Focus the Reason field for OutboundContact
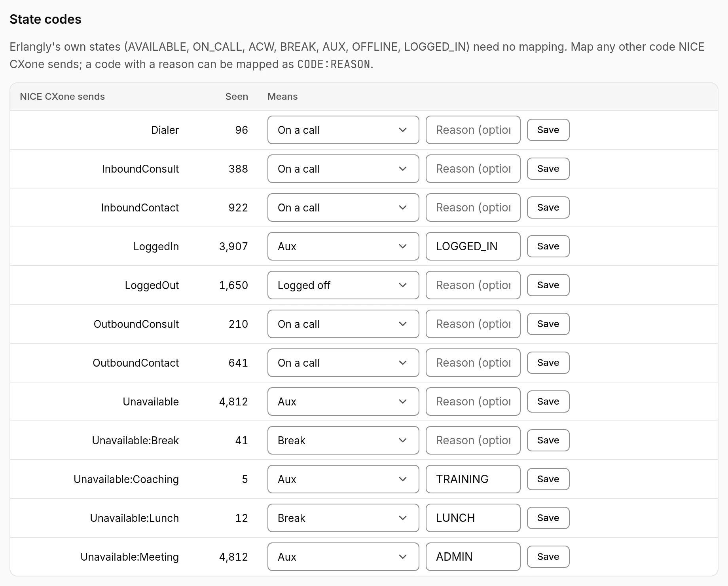Screen dimensions: 728x586 pos(473,363)
